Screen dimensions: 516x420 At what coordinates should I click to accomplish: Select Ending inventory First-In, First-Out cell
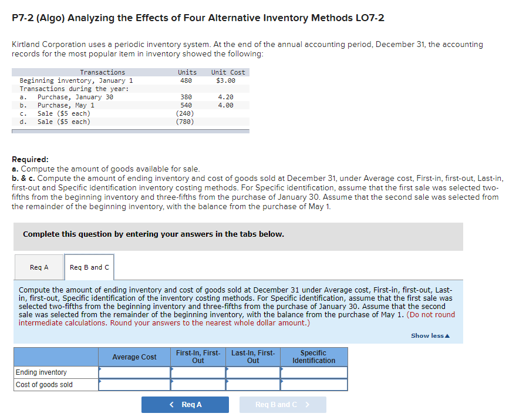[x=198, y=372]
